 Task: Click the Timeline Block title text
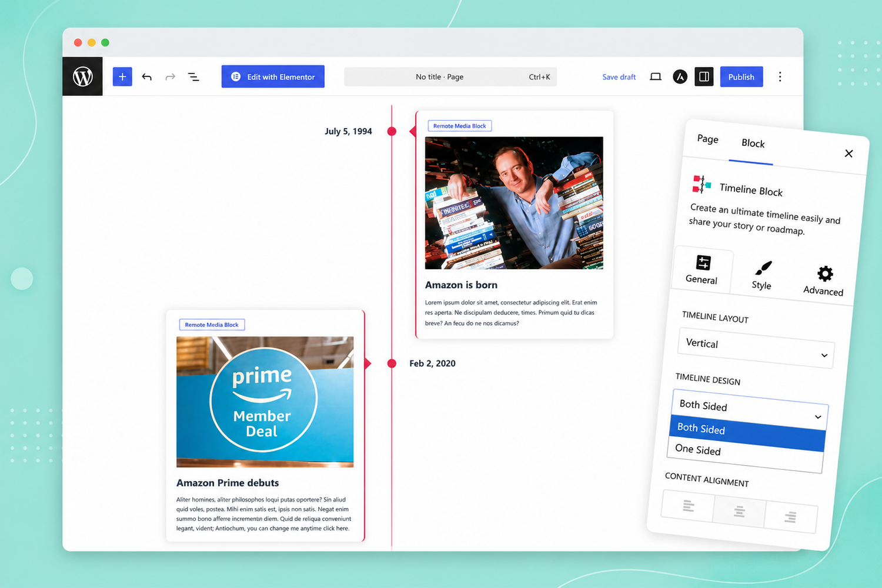pyautogui.click(x=751, y=190)
